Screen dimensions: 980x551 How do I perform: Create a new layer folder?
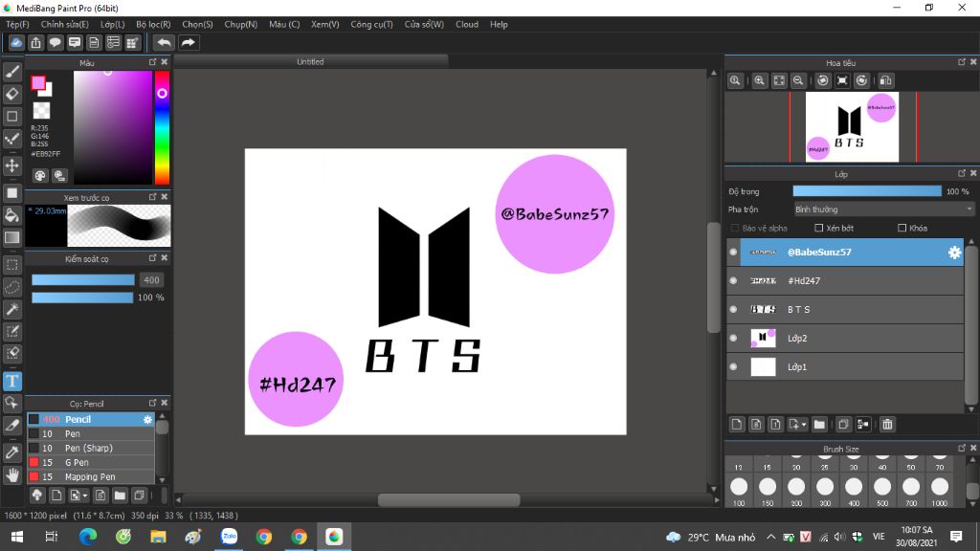coord(819,424)
